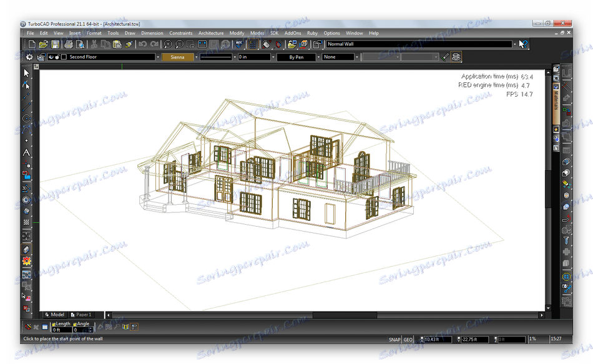Open the Architecture menu
The width and height of the screenshot is (593, 364).
click(210, 33)
